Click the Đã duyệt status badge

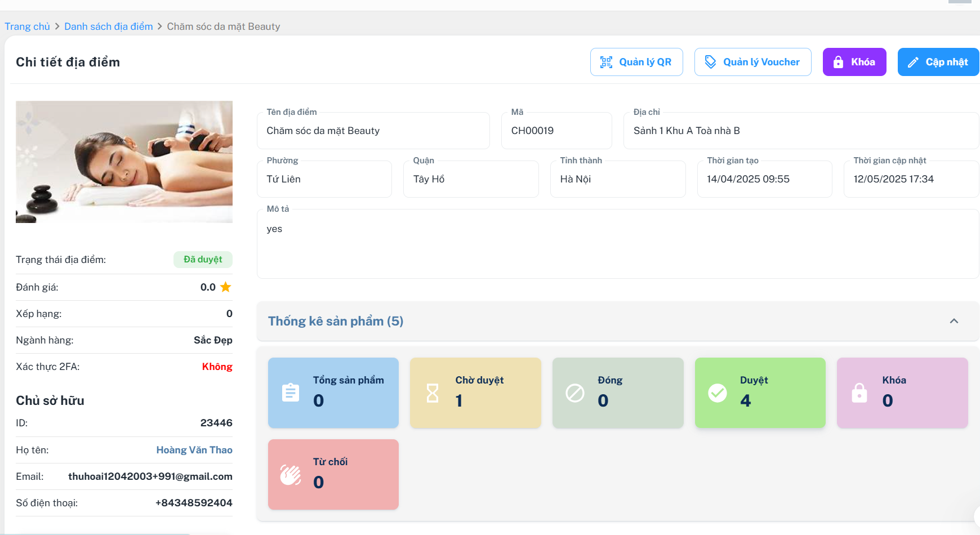tap(203, 260)
